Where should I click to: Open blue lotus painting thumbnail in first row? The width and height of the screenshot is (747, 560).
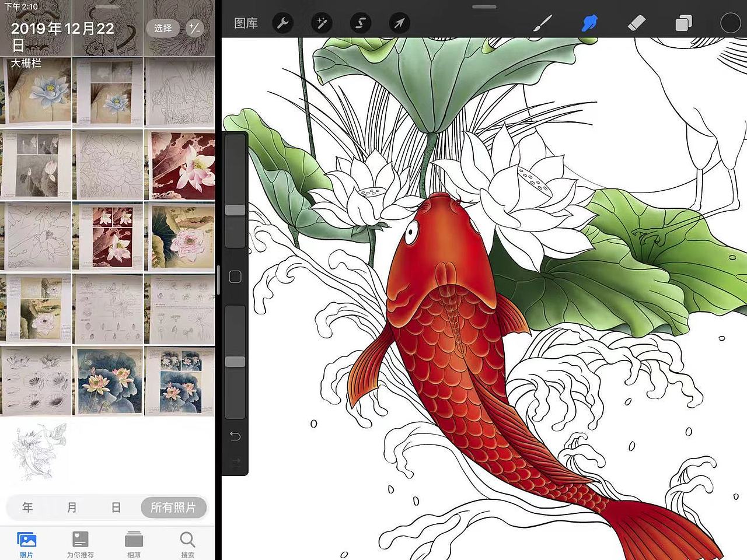coord(36,93)
